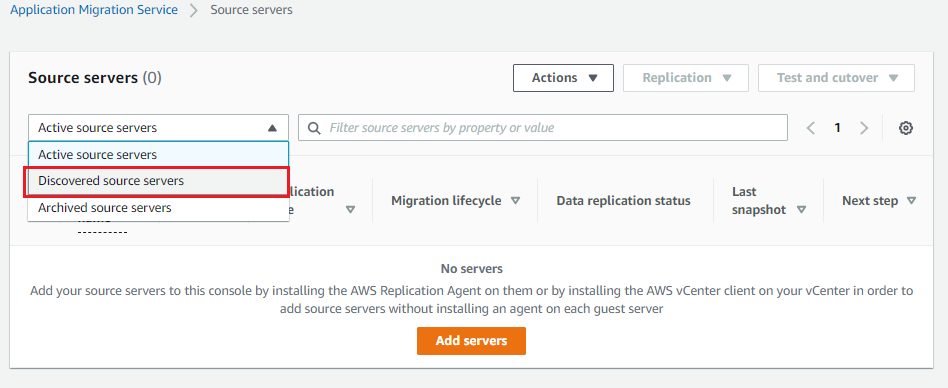Select Active source servers option
The height and width of the screenshot is (388, 948).
click(x=158, y=155)
